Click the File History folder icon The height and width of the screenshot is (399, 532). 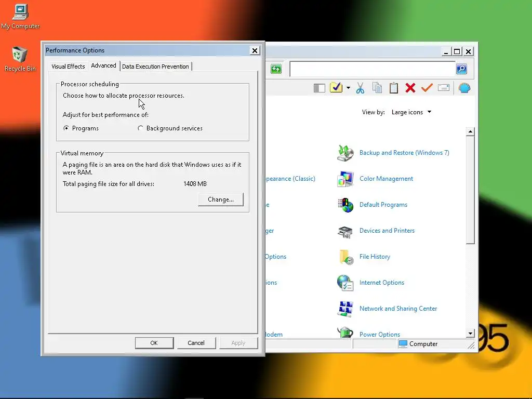[x=345, y=257]
